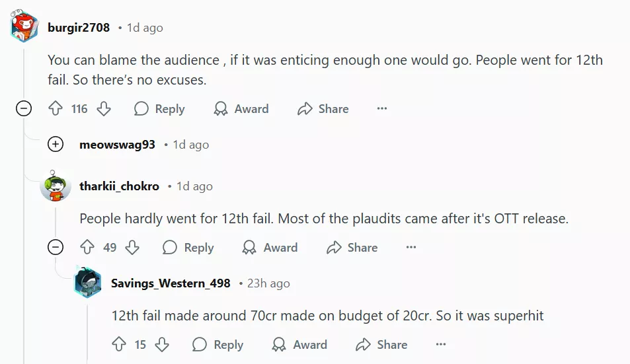Open meowswag93 username link
Viewport: 630px width, 364px height.
point(117,145)
